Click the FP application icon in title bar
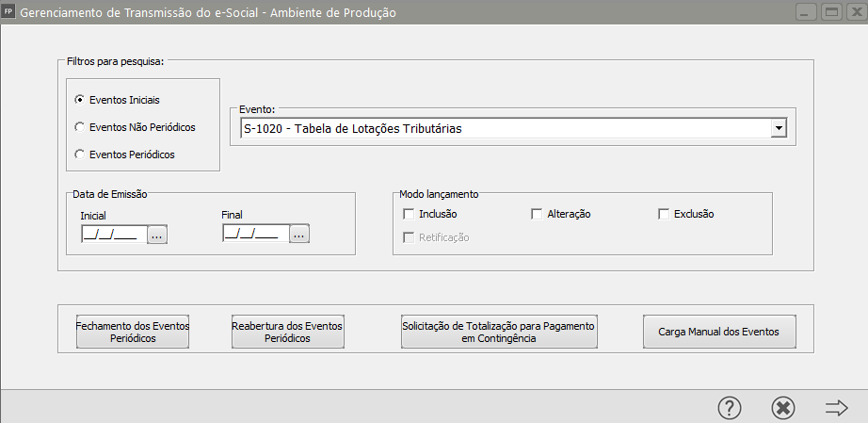Screen dimensions: 868x423 pyautogui.click(x=9, y=13)
